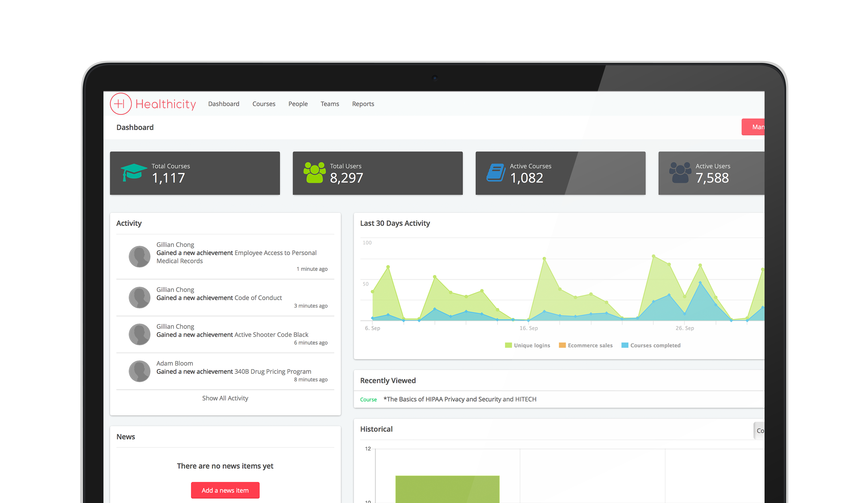Click avatar beside Employee Access achievement
Viewport: 868px width, 503px height.
[x=140, y=257]
